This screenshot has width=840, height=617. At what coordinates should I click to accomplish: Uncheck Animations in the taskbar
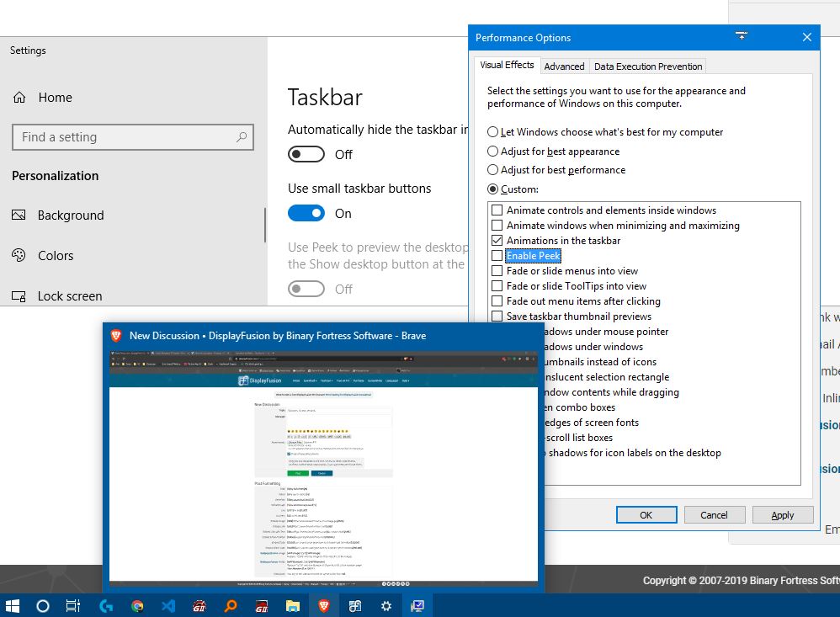point(497,241)
